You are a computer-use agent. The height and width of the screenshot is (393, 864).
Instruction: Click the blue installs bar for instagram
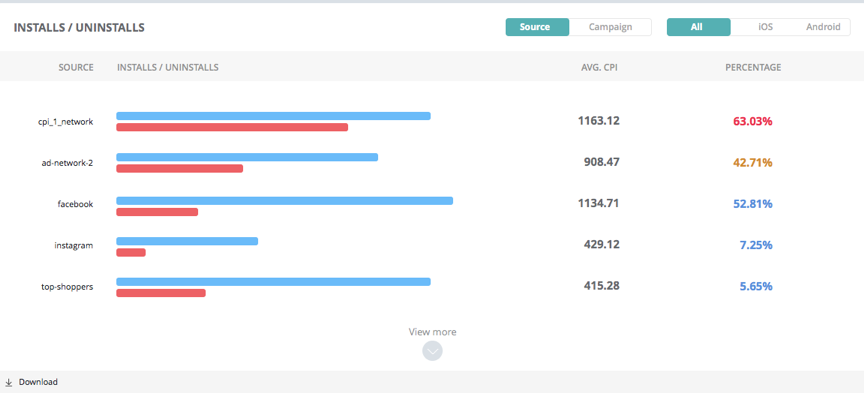[x=187, y=241]
